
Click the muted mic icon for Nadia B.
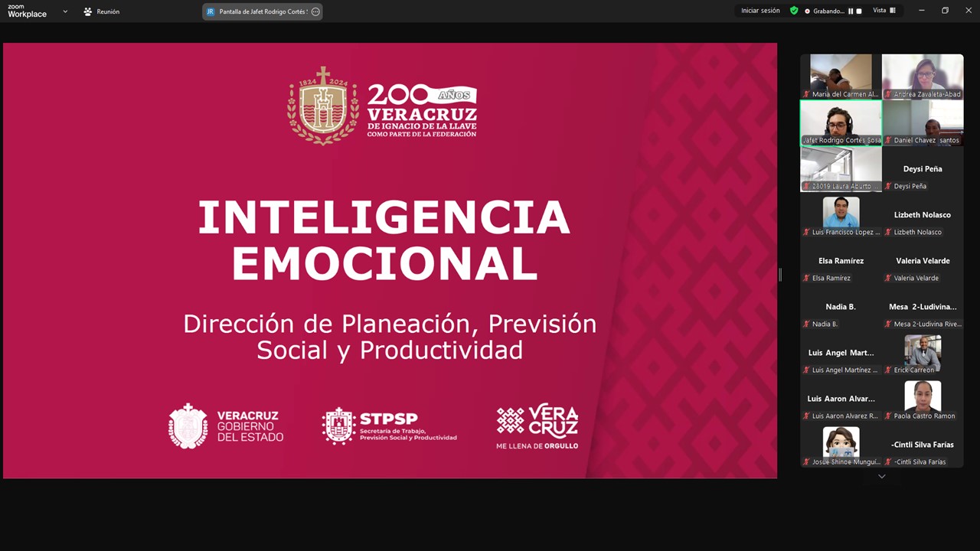pos(806,324)
